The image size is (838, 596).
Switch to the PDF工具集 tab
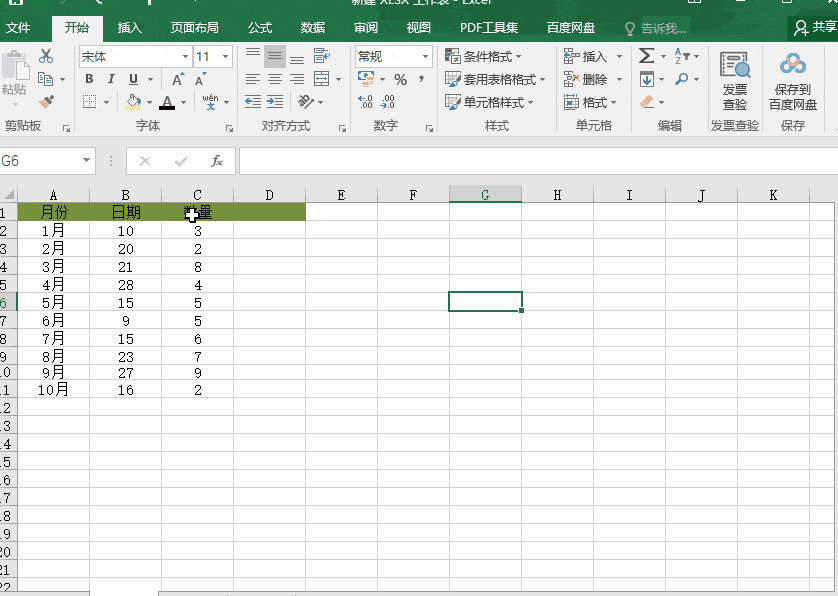[x=489, y=28]
